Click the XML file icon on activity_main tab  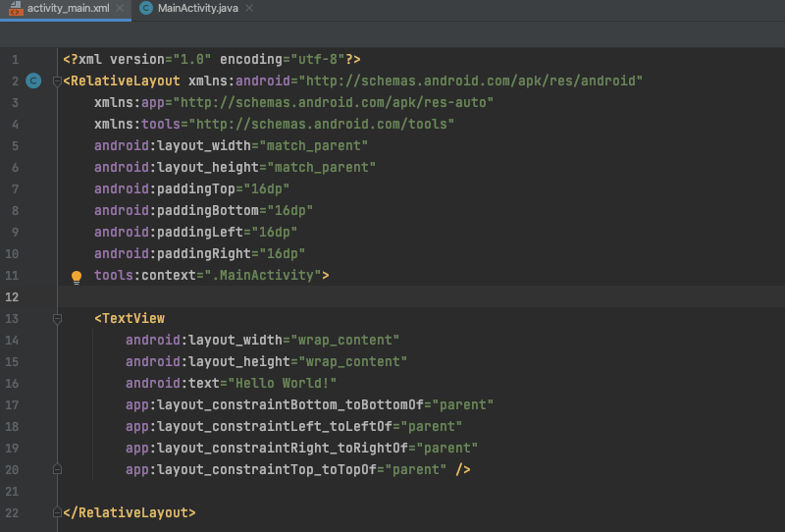[x=16, y=8]
